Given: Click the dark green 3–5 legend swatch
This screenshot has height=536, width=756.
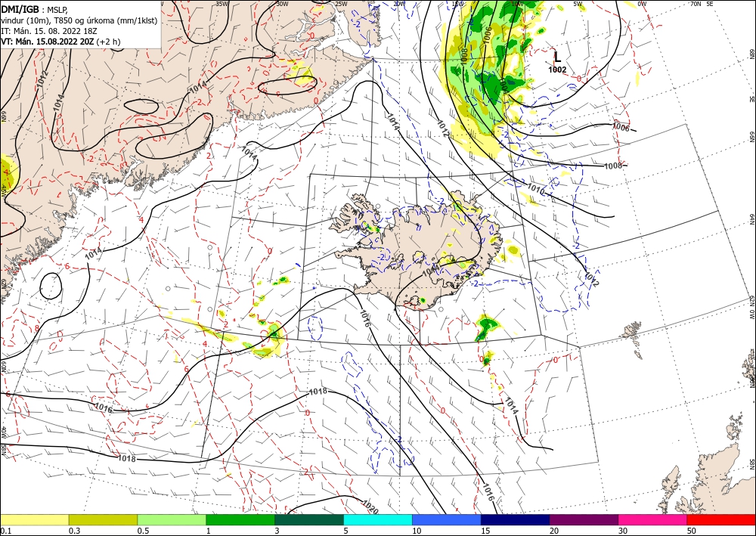Looking at the screenshot, I should click(309, 519).
